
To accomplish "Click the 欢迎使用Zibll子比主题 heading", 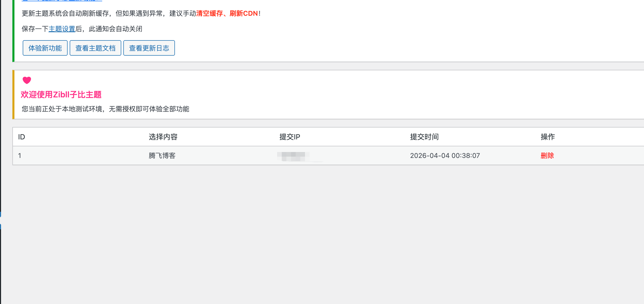I will [x=61, y=95].
